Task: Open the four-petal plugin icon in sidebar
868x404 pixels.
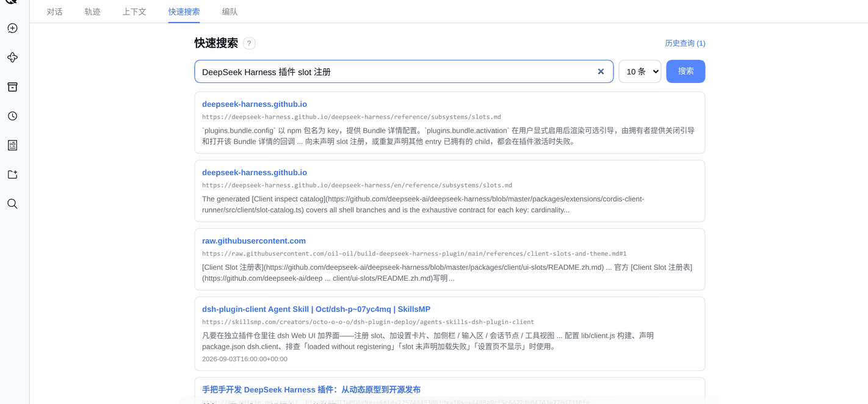Action: pyautogui.click(x=12, y=57)
